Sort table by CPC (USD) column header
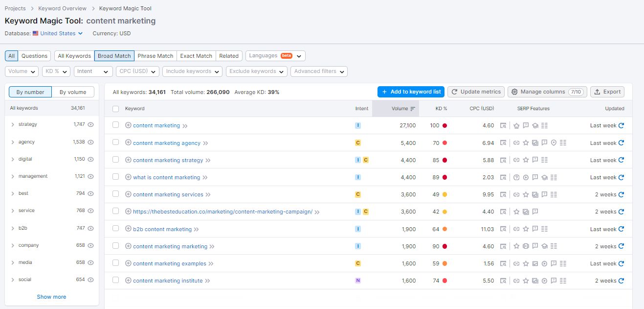 point(481,109)
